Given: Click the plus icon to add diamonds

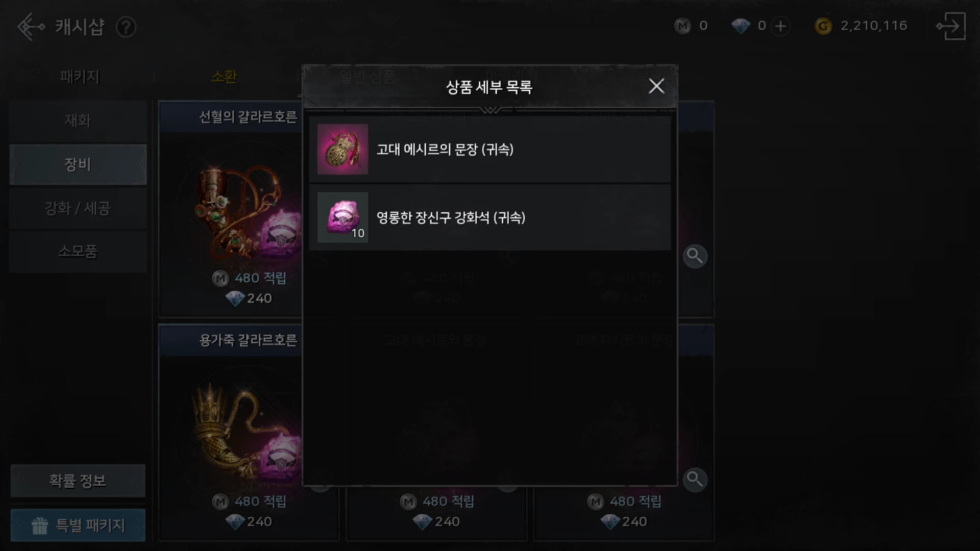Looking at the screenshot, I should point(780,26).
